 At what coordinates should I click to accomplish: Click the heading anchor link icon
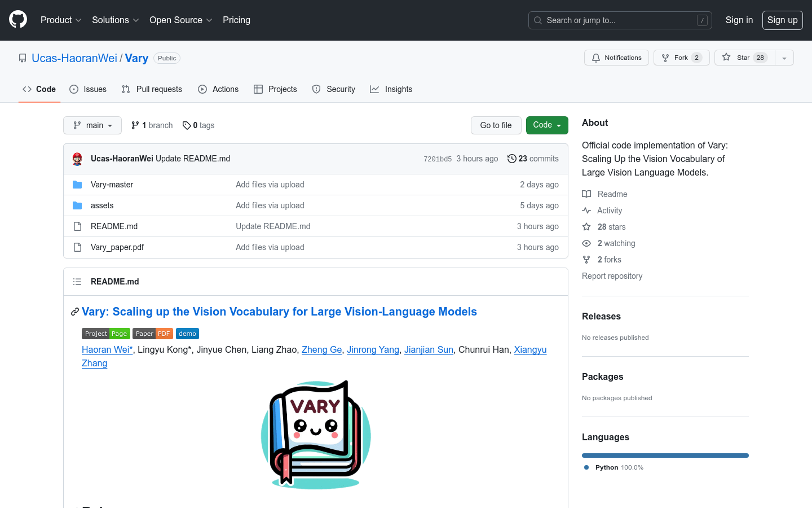tap(74, 312)
